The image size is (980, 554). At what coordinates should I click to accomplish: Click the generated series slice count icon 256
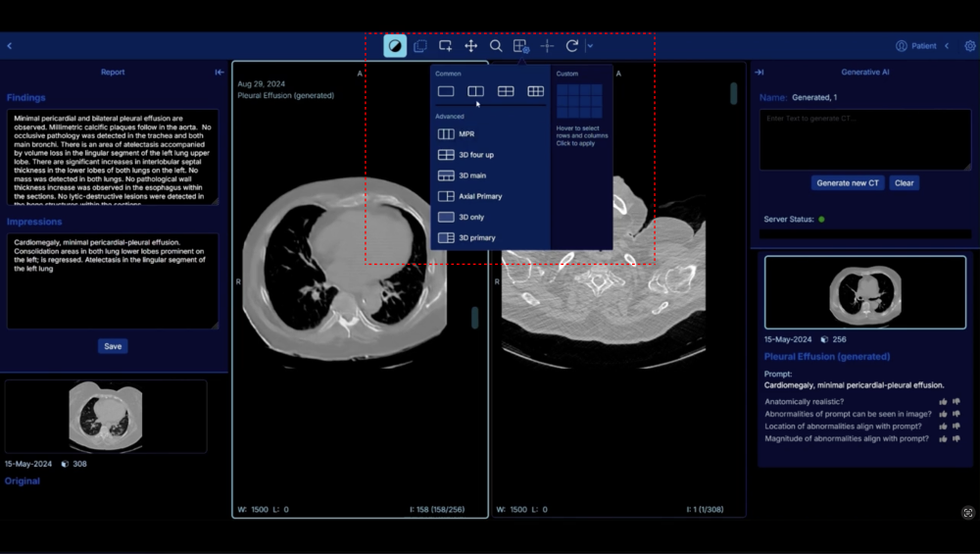coord(824,339)
